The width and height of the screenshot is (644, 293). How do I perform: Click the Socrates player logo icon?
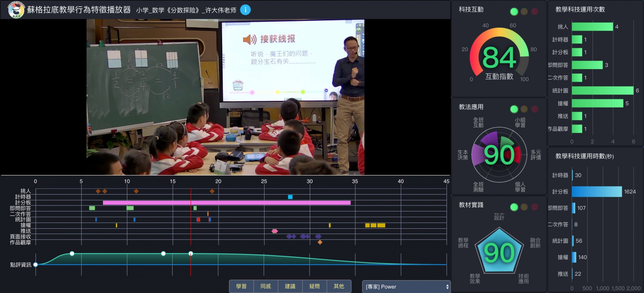[16, 10]
